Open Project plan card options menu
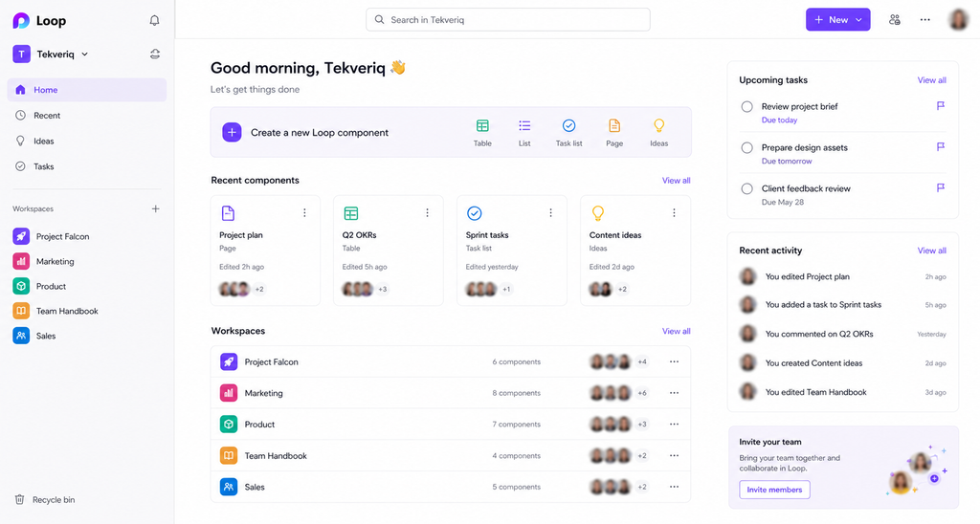 (x=304, y=213)
